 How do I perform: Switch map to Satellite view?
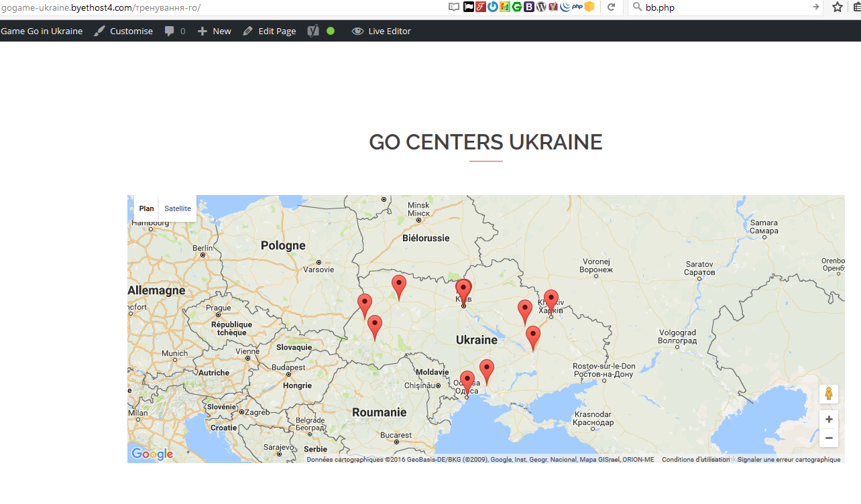coord(178,208)
